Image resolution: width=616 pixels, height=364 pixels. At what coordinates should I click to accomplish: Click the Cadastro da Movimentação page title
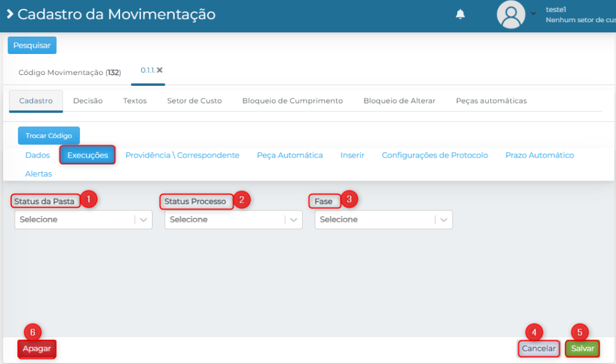[x=117, y=15]
